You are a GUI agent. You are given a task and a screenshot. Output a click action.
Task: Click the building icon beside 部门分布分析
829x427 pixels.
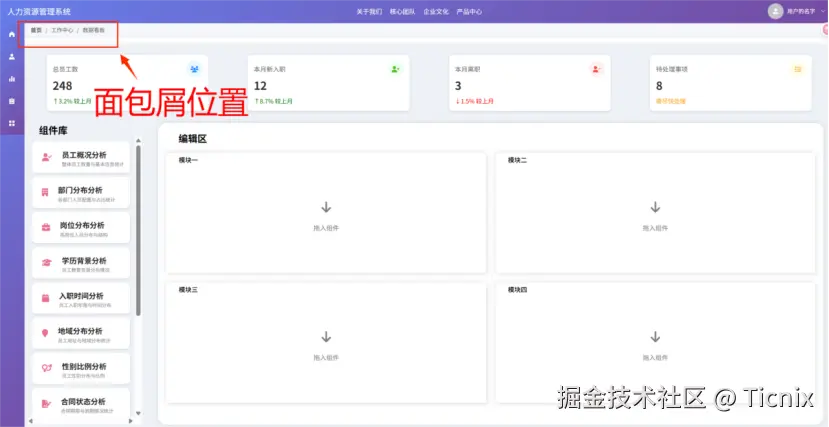coord(45,192)
